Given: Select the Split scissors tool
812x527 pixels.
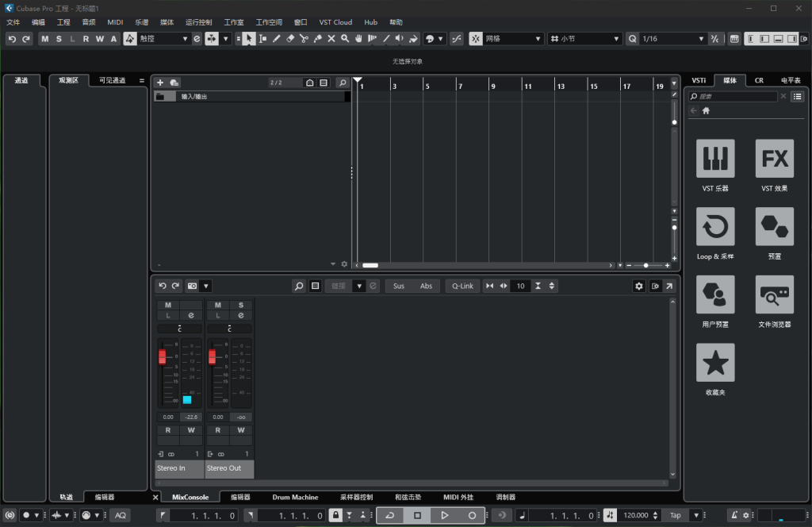Looking at the screenshot, I should click(x=304, y=39).
